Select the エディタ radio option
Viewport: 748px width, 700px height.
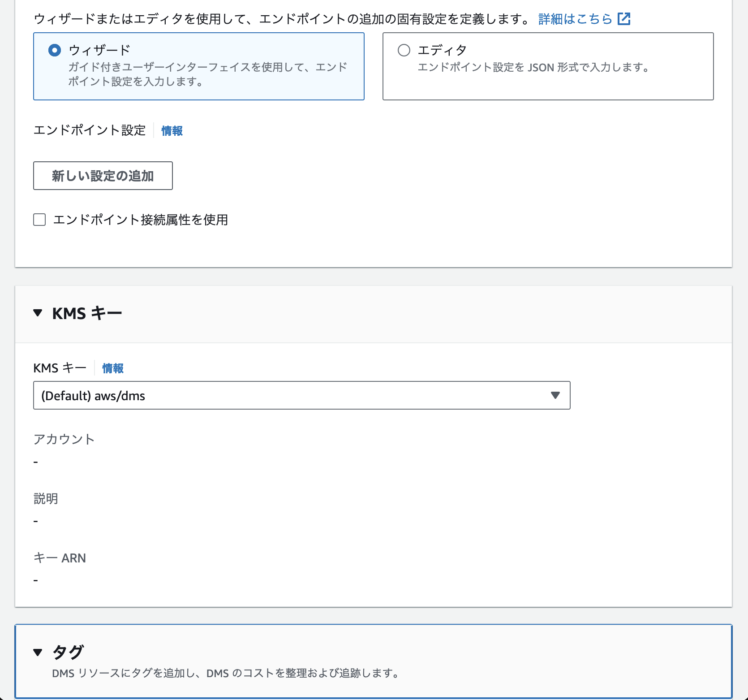(x=404, y=50)
